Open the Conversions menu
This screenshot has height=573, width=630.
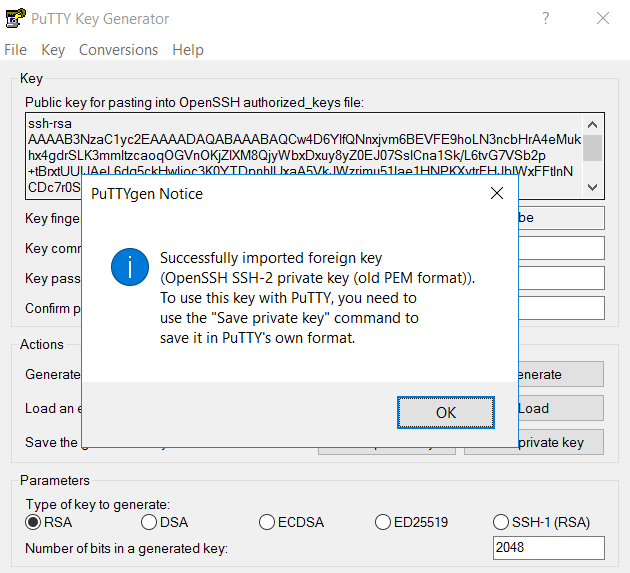point(119,50)
